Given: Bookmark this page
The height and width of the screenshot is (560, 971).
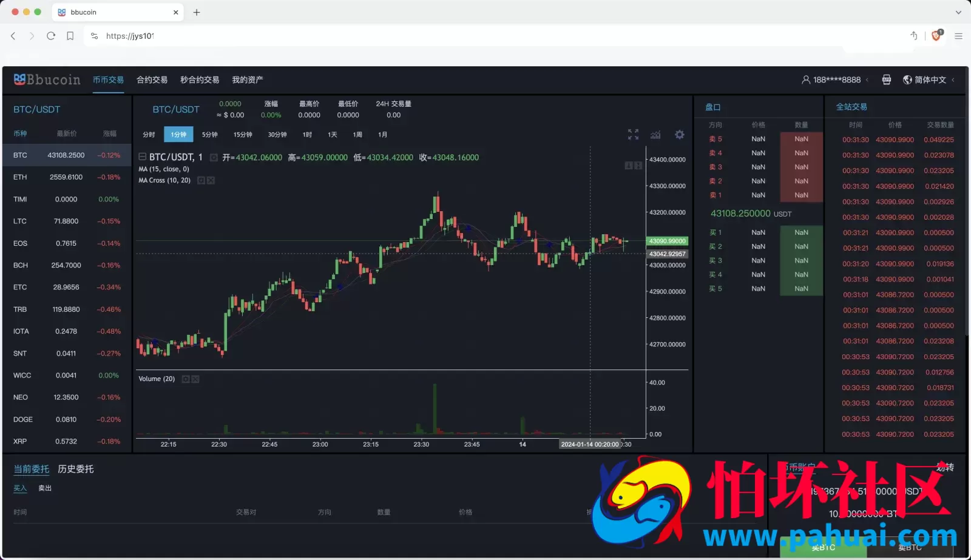Looking at the screenshot, I should coord(70,36).
